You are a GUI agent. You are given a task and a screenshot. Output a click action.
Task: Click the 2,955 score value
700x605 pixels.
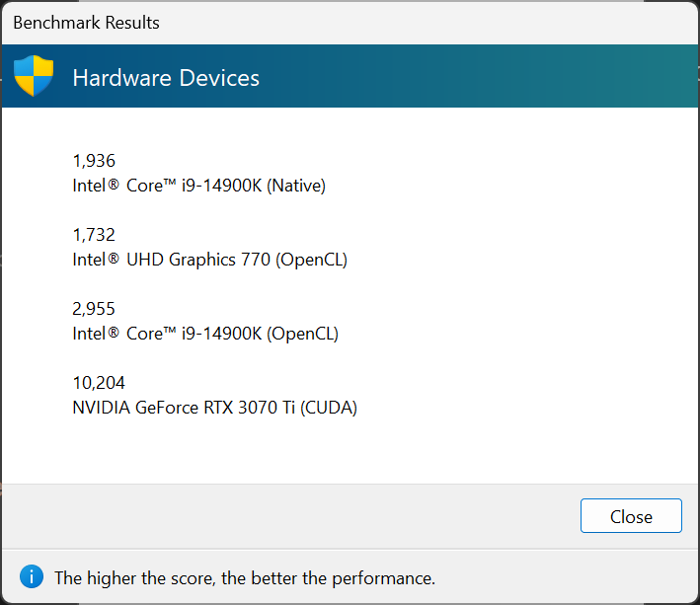[94, 309]
